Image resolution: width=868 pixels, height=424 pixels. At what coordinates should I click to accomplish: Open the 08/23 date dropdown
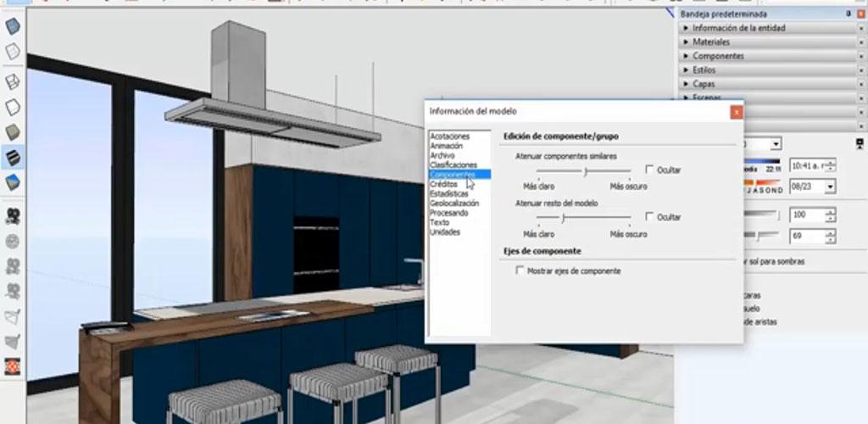point(830,187)
